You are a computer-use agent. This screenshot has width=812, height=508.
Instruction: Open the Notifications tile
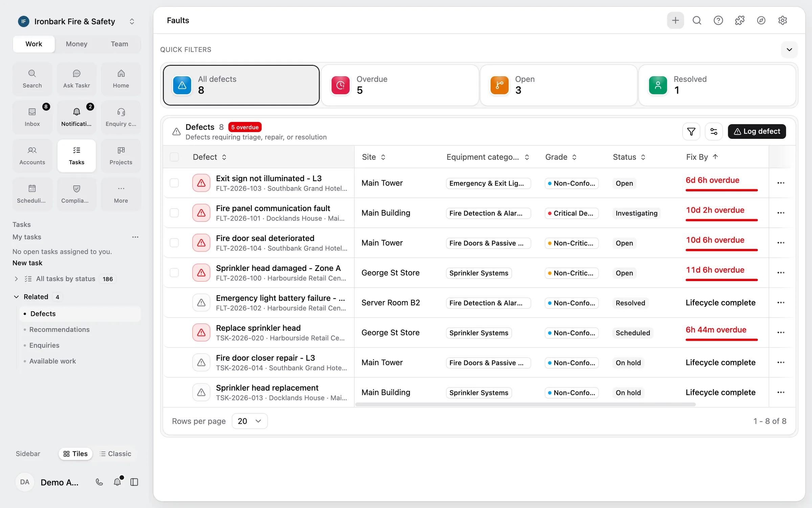point(76,117)
